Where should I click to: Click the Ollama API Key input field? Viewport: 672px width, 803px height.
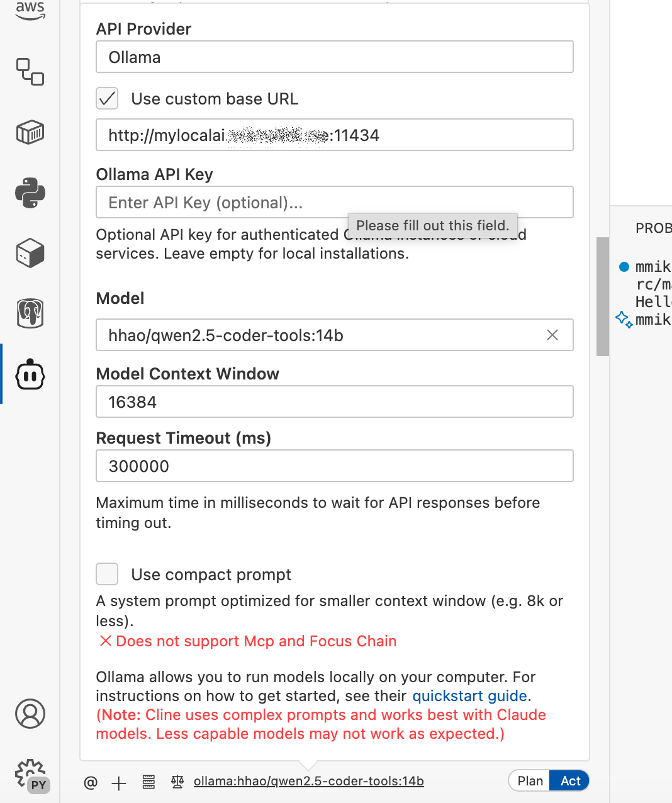pos(220,203)
